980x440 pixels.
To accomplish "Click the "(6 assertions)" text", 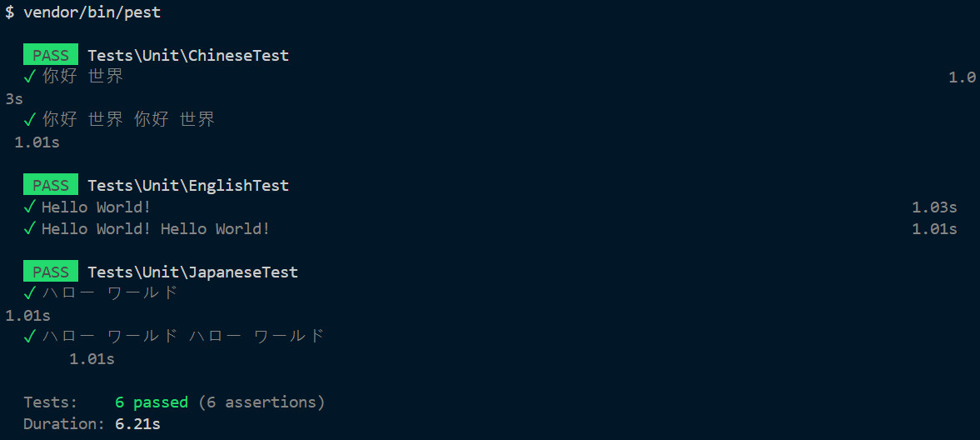I will pyautogui.click(x=261, y=402).
